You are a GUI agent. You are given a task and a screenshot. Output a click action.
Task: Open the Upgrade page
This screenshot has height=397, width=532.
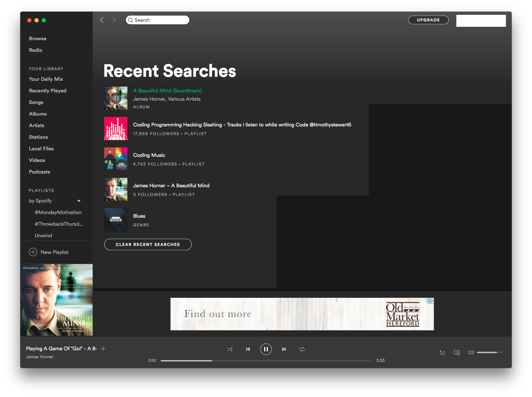click(x=428, y=20)
